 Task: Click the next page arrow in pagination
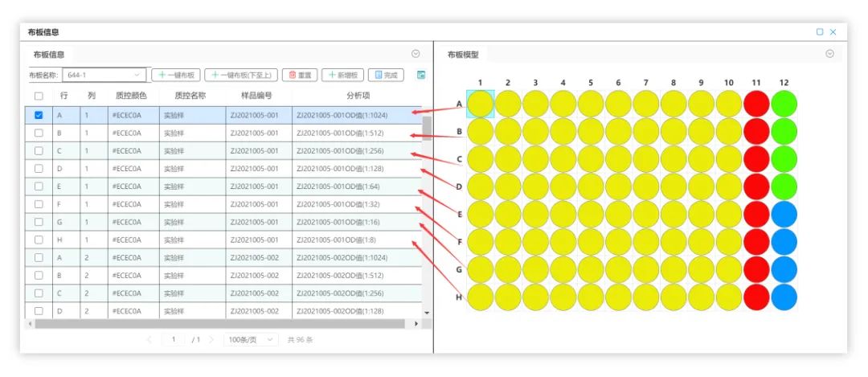point(211,340)
